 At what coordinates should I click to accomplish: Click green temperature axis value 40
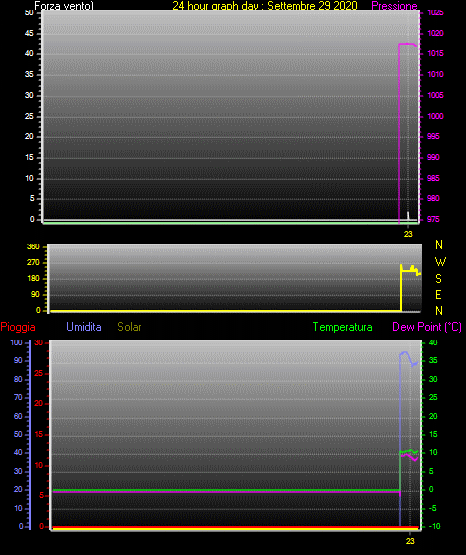click(x=433, y=342)
